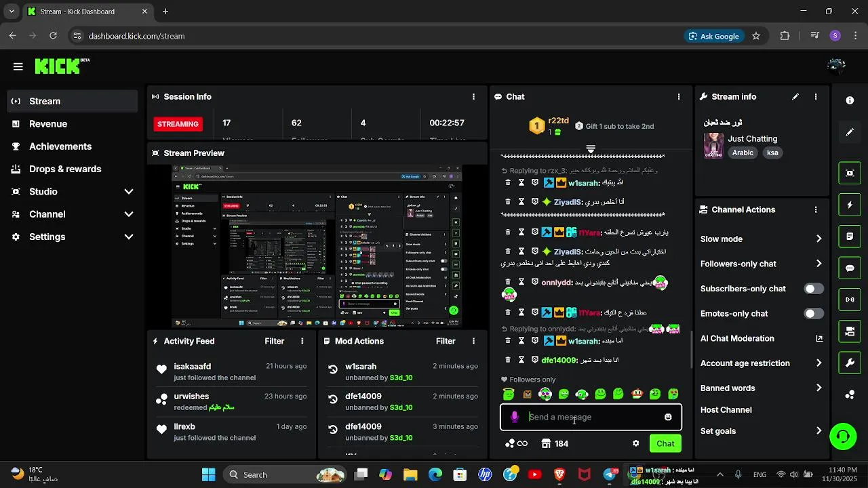Click the undo icon beside w1sarah's unban

(x=333, y=369)
